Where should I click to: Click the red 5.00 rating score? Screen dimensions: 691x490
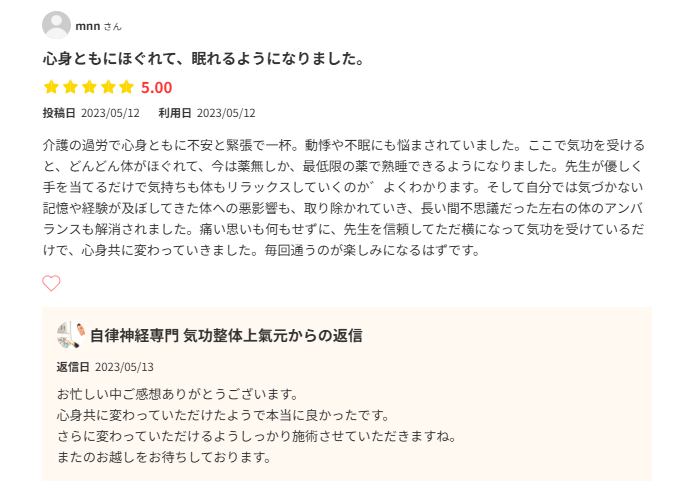coord(156,87)
